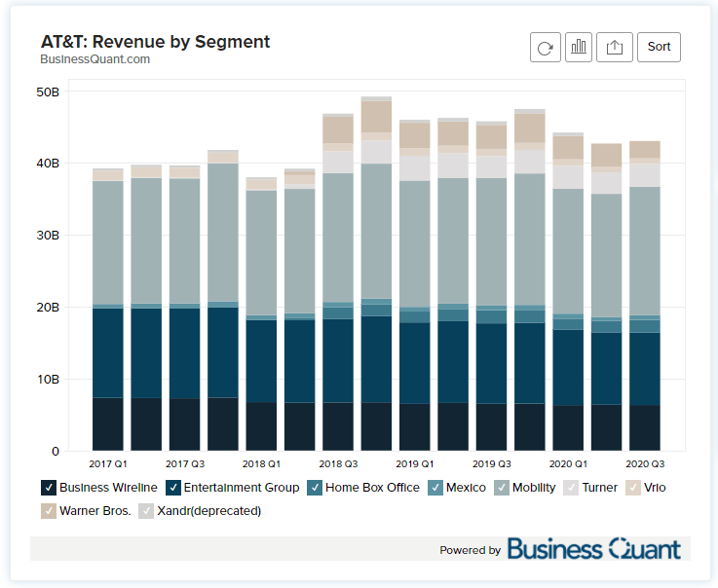Click the AT&T: Revenue by Segment title

point(155,42)
